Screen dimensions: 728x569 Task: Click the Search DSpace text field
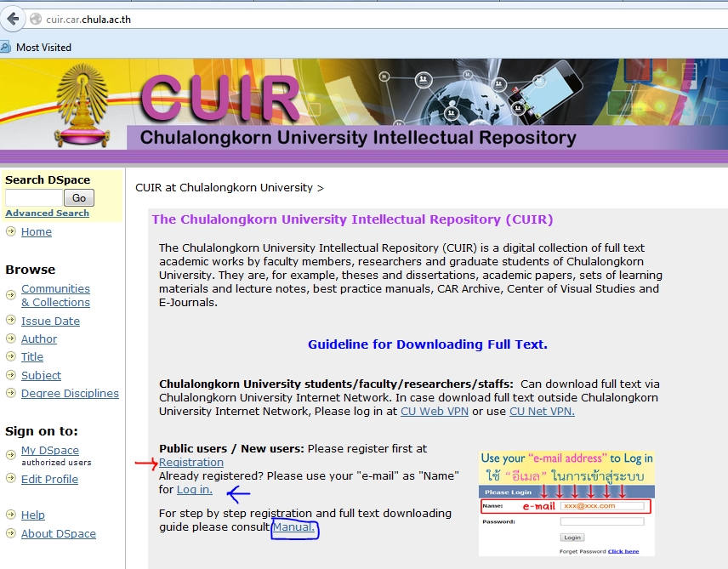pyautogui.click(x=33, y=198)
